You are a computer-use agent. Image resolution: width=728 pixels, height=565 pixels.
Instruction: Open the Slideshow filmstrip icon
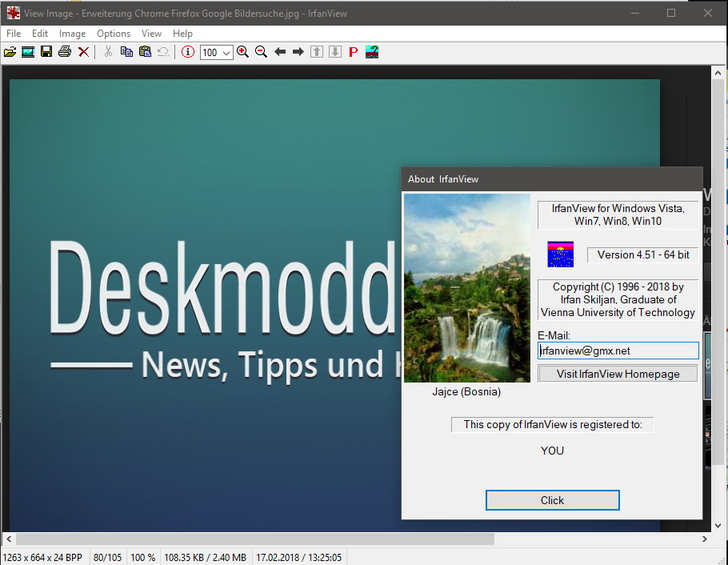(28, 51)
